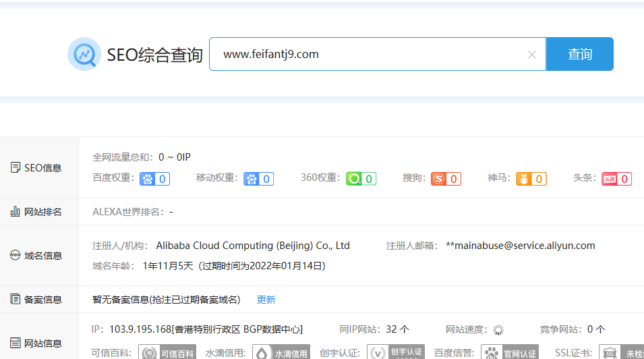Click the 创宇认证 badge

click(x=396, y=352)
